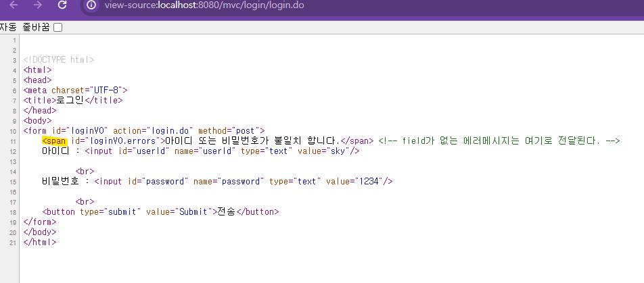
Task: Click the browser forward arrow
Action: click(37, 5)
